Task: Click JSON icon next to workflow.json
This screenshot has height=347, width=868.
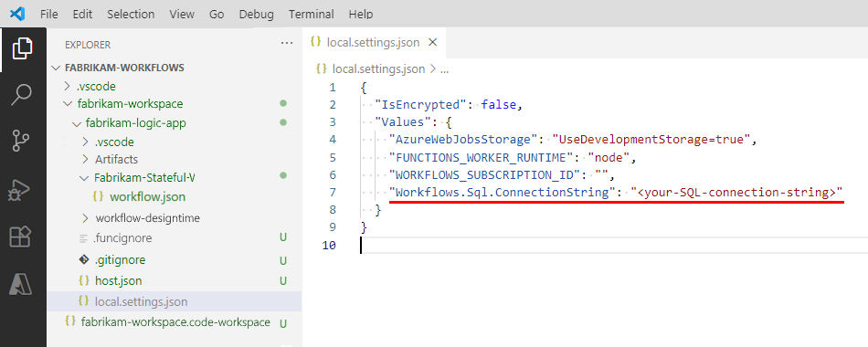Action: (98, 196)
